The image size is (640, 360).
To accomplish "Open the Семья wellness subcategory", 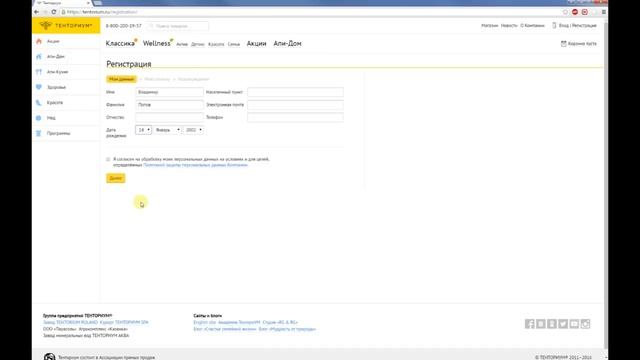I will point(234,44).
